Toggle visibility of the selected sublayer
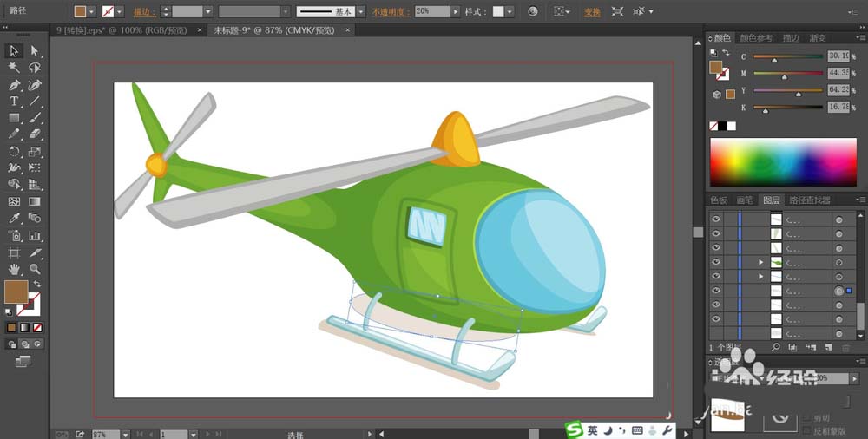The height and width of the screenshot is (439, 868). [x=716, y=290]
